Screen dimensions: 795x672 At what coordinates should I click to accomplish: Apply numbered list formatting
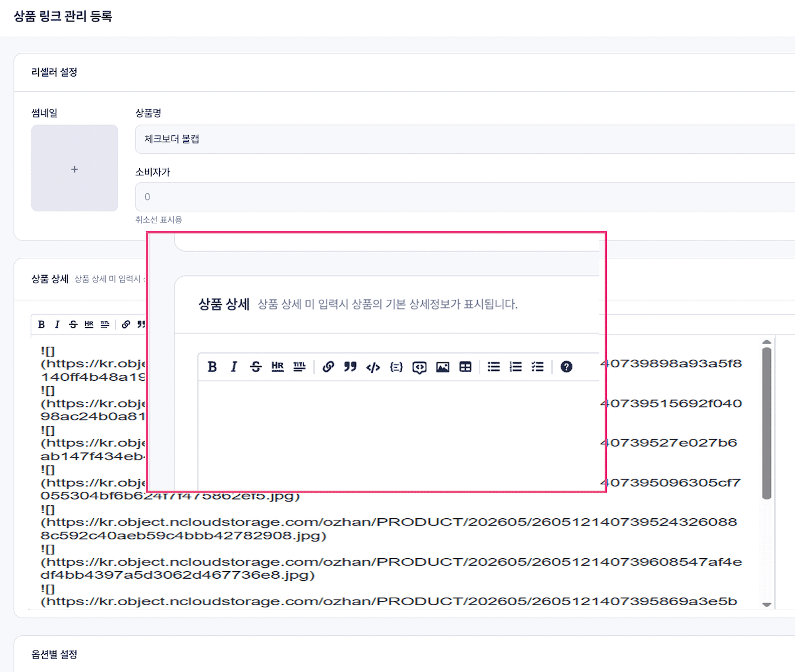click(x=516, y=367)
